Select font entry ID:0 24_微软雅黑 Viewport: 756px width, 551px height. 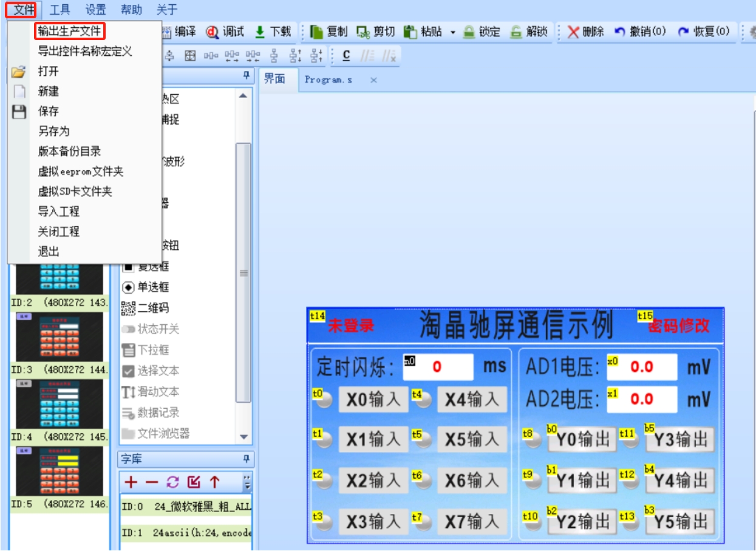[186, 506]
